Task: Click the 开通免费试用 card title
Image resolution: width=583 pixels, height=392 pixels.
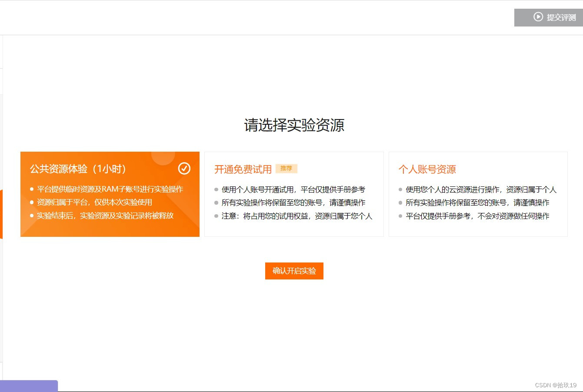Action: [x=243, y=169]
